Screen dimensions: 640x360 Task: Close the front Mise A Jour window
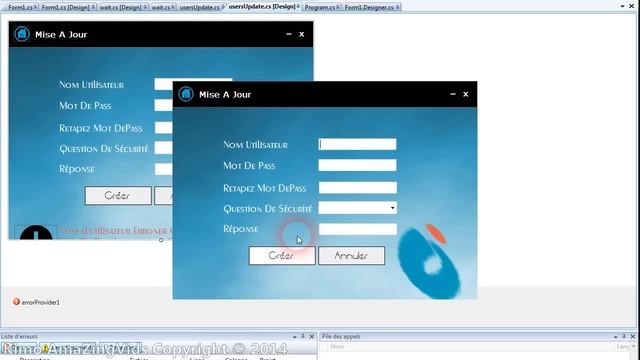pyautogui.click(x=466, y=94)
